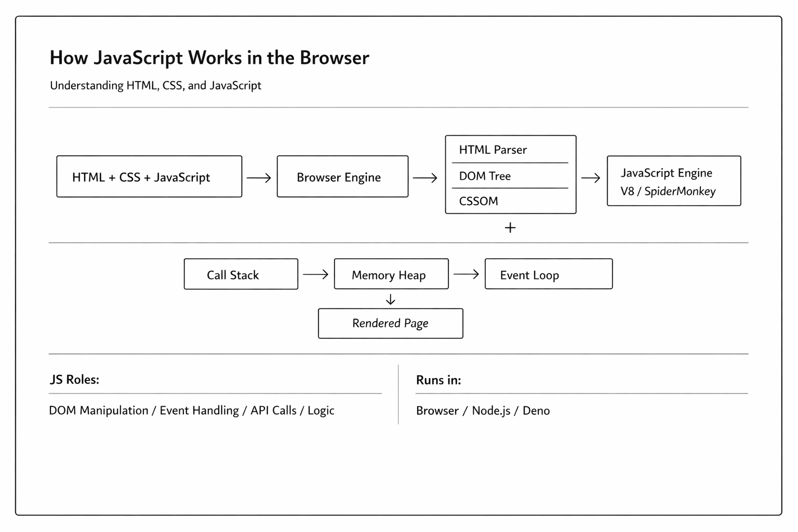Click the JS Roles heading

(x=74, y=380)
